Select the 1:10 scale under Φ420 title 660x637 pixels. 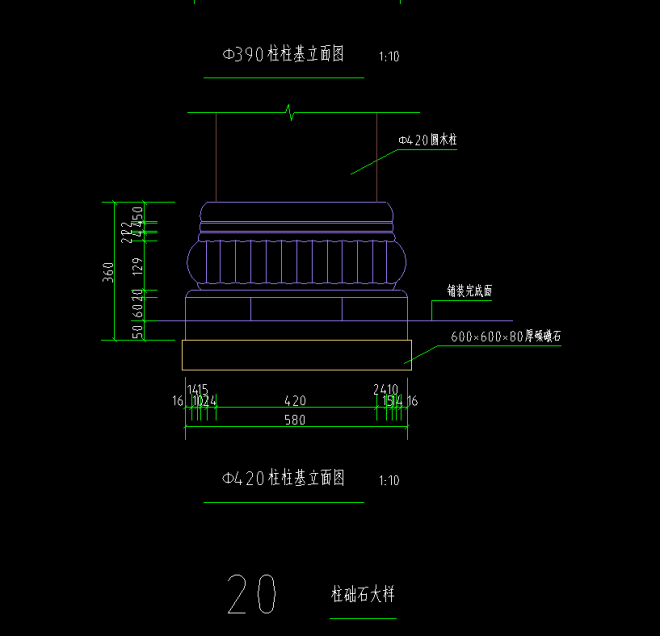(389, 481)
